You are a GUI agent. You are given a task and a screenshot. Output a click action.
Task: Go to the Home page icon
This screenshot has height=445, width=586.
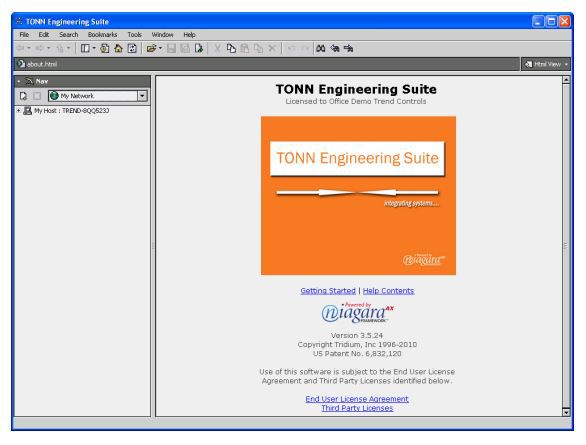118,48
